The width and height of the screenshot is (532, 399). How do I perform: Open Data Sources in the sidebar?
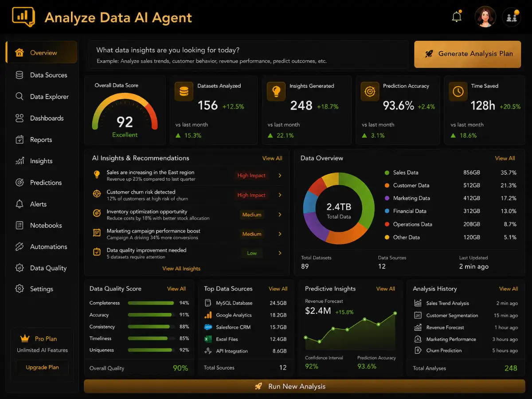(41, 75)
